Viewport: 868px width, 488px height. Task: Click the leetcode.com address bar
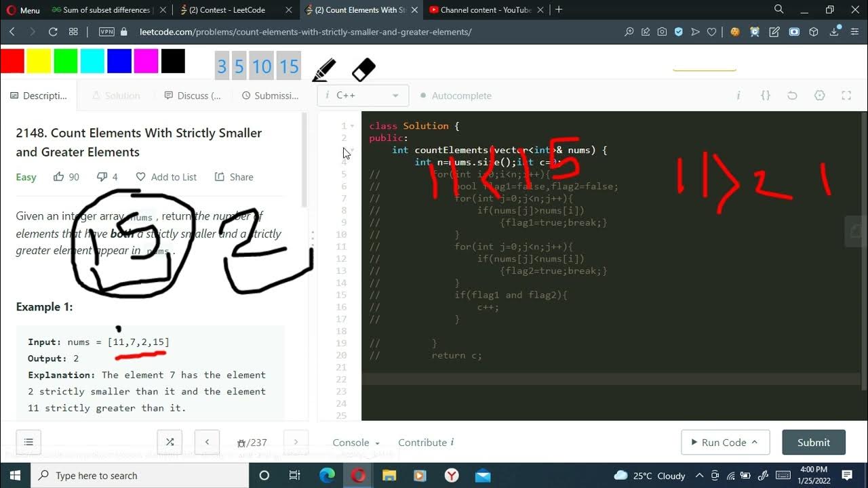(x=305, y=32)
